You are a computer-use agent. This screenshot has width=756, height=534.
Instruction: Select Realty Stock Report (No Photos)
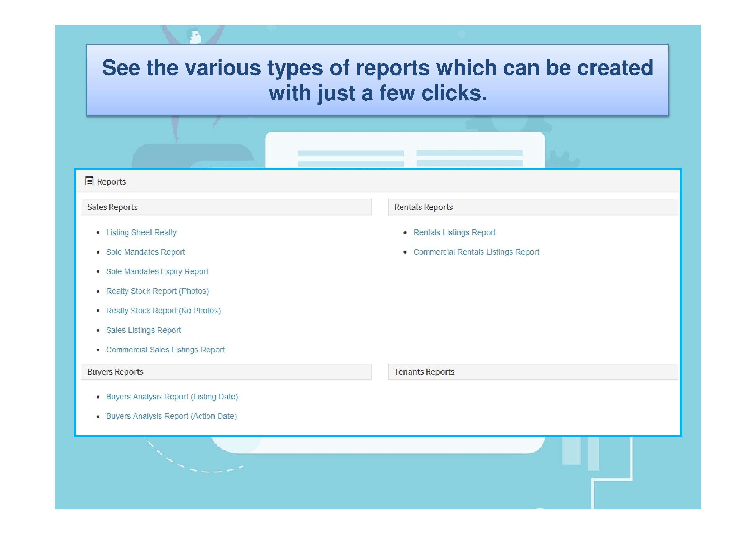pos(163,311)
